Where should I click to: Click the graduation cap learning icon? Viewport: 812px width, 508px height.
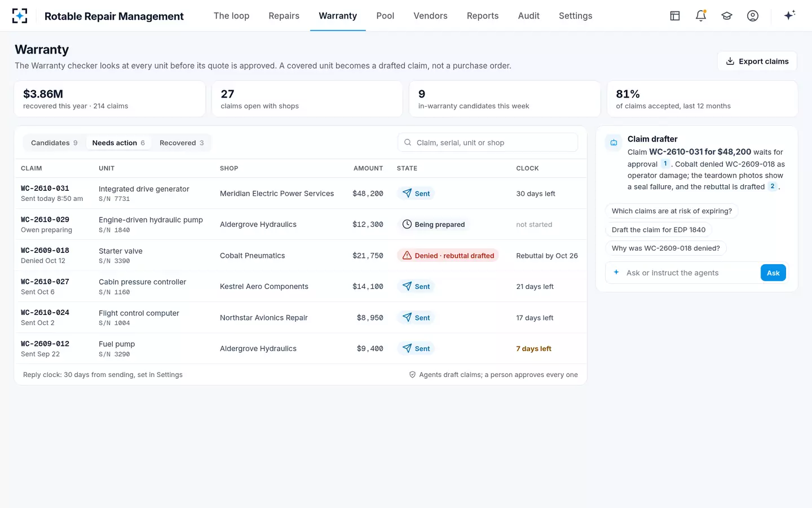pyautogui.click(x=727, y=16)
